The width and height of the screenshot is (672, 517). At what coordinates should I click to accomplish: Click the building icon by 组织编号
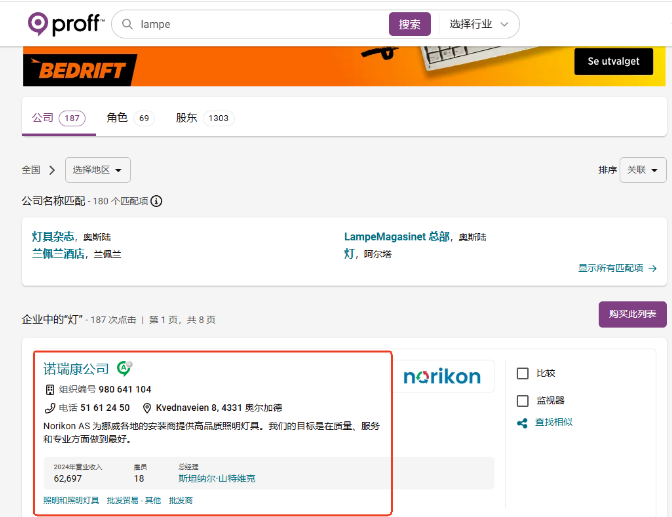pyautogui.click(x=50, y=389)
